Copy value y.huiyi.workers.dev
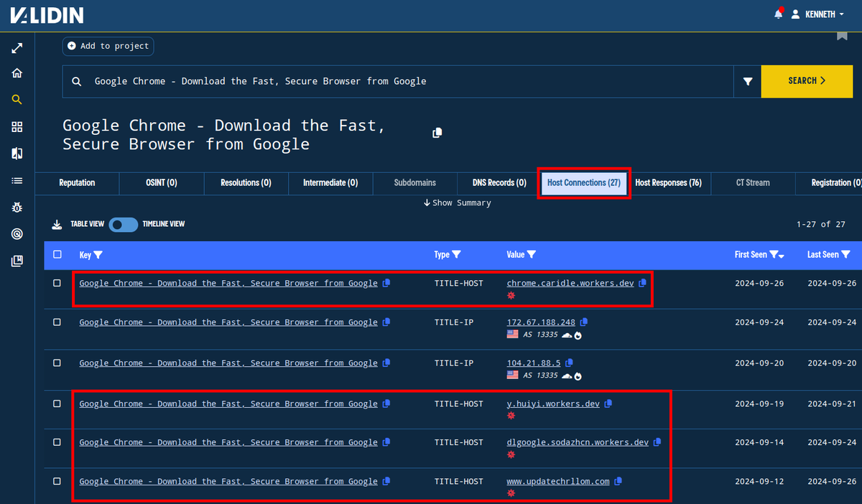The height and width of the screenshot is (504, 862). pyautogui.click(x=608, y=403)
